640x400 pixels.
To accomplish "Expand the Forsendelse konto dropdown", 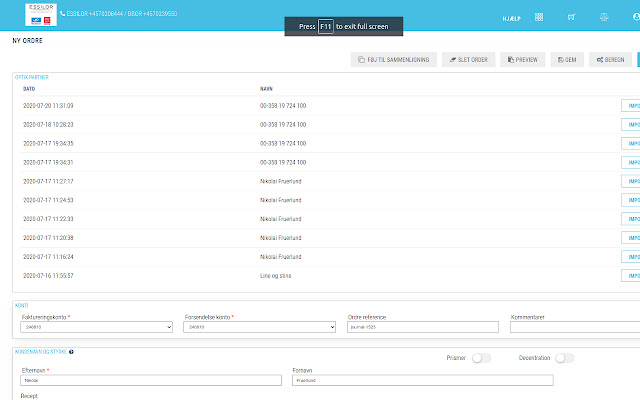I will pyautogui.click(x=259, y=326).
